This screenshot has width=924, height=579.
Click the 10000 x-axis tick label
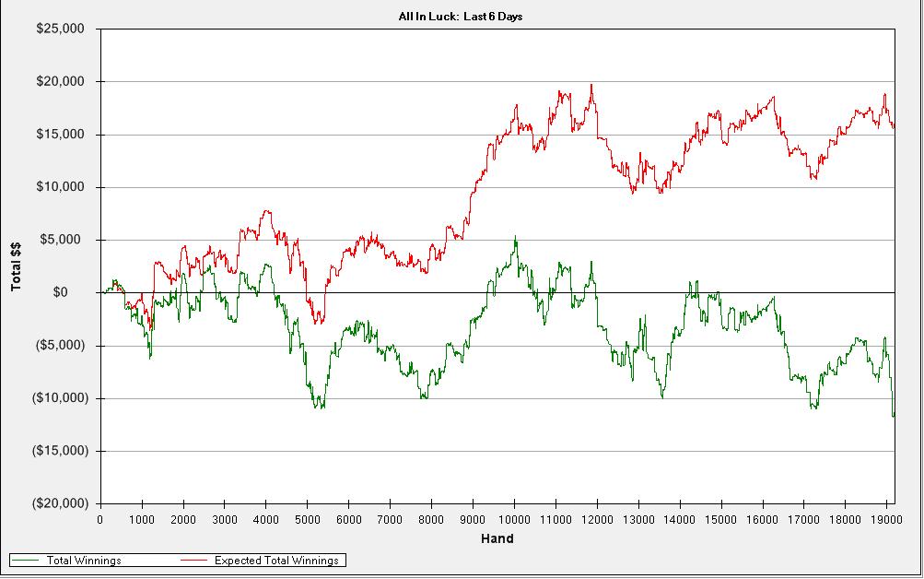pyautogui.click(x=514, y=519)
